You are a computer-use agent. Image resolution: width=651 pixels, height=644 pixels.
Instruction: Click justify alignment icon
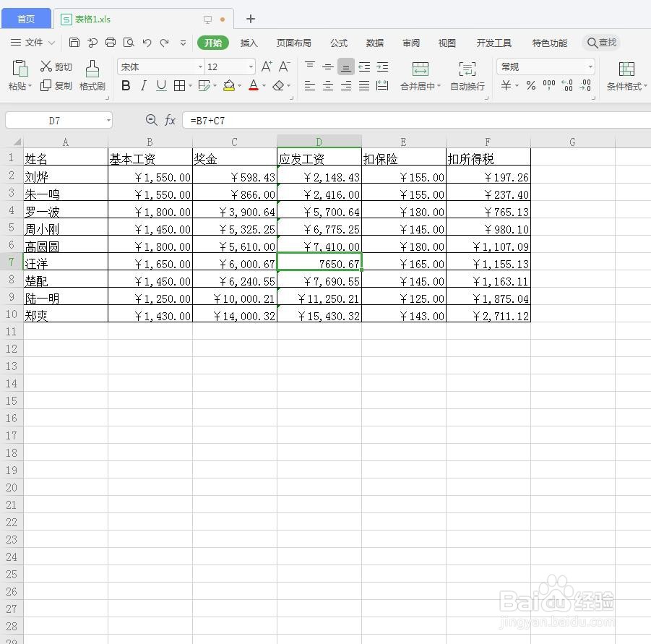(x=364, y=85)
